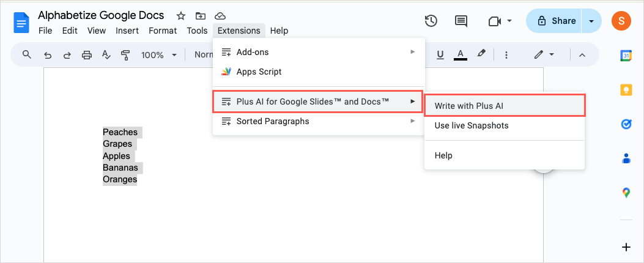Viewport: 644px width, 263px height.
Task: Open Google Maps side panel
Action: pyautogui.click(x=626, y=192)
